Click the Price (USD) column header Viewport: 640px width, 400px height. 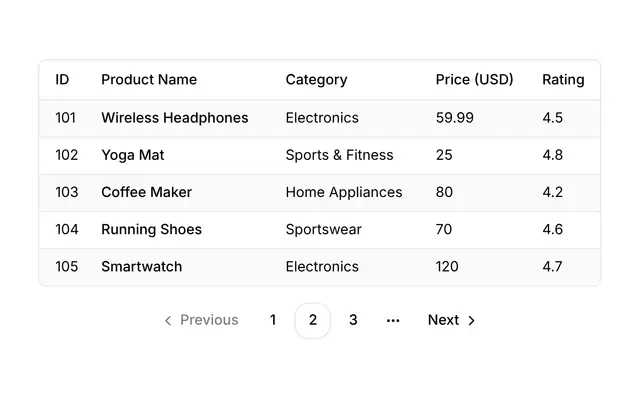pyautogui.click(x=474, y=79)
